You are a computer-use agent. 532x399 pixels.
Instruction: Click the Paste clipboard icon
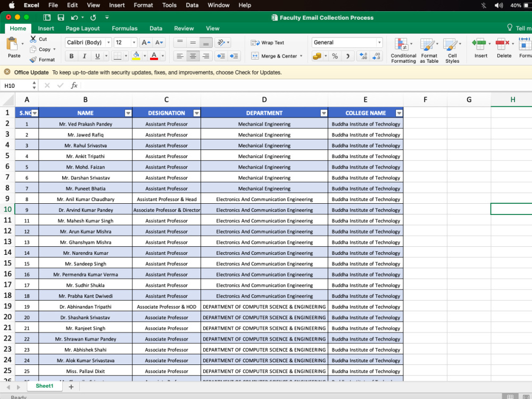coord(12,44)
